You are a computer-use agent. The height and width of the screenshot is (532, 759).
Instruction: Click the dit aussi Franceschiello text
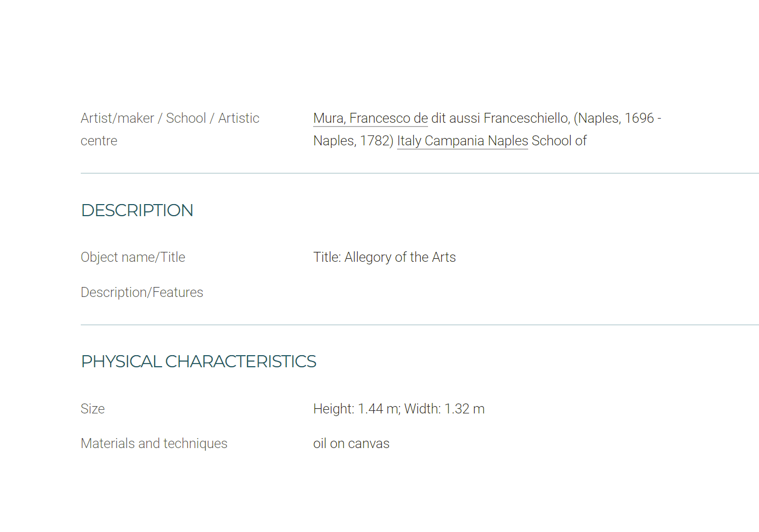tap(500, 118)
